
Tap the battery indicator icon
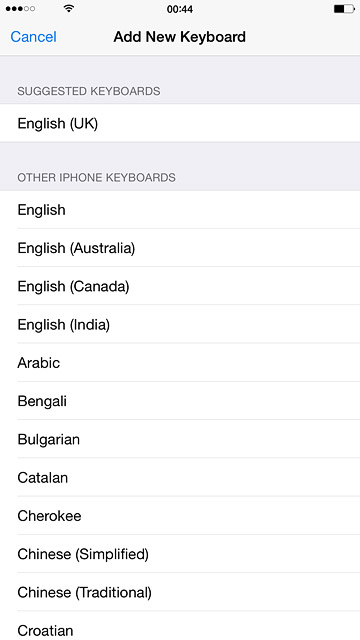[344, 9]
